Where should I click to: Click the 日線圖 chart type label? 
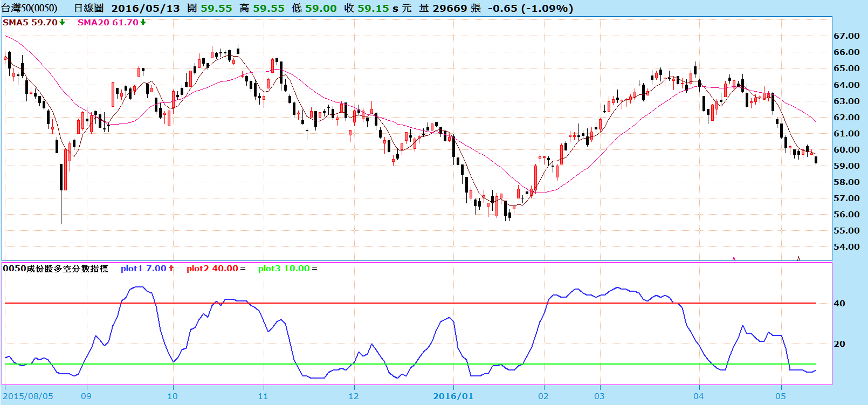[x=88, y=8]
